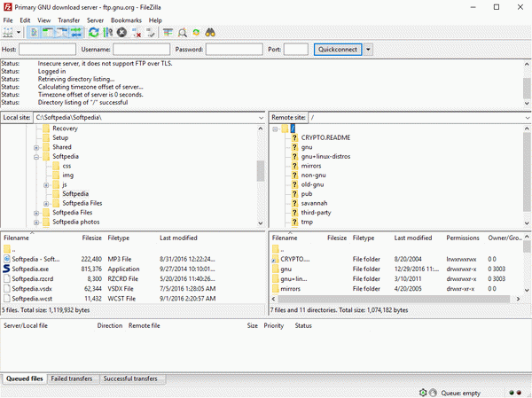Switch to the Queued files tab
Viewport: 532px width, 398px height.
point(25,378)
